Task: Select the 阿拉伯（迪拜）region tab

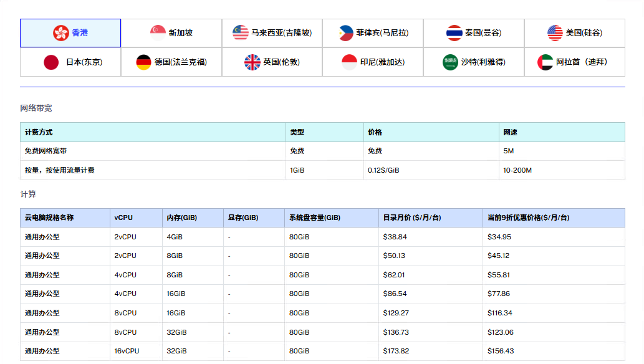Action: (581, 62)
